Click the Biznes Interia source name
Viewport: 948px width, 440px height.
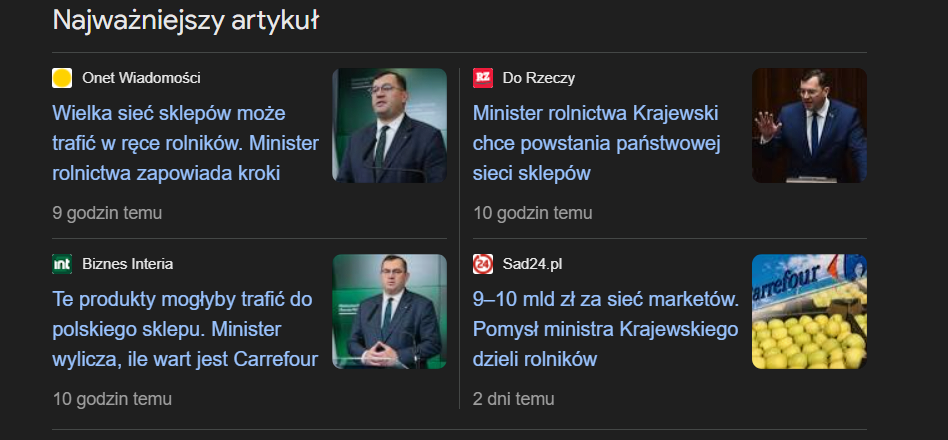pos(127,264)
